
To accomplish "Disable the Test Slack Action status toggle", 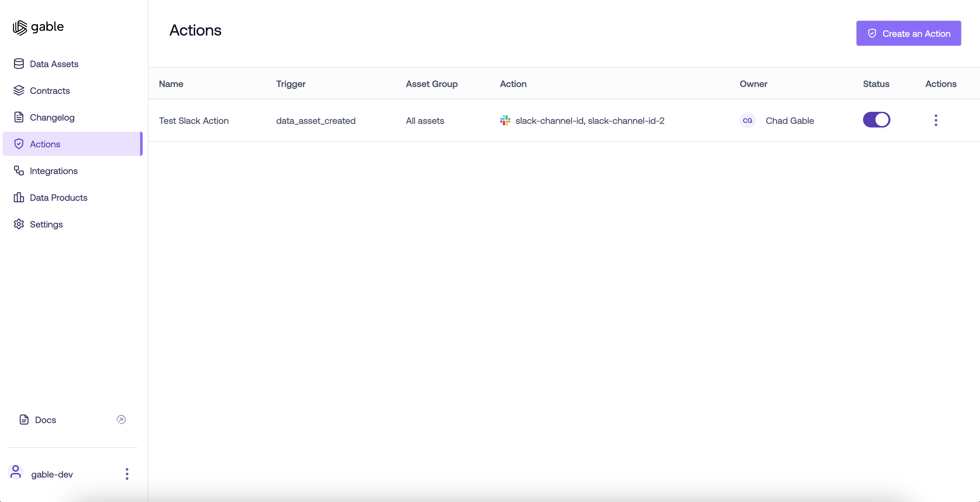I will [x=876, y=120].
